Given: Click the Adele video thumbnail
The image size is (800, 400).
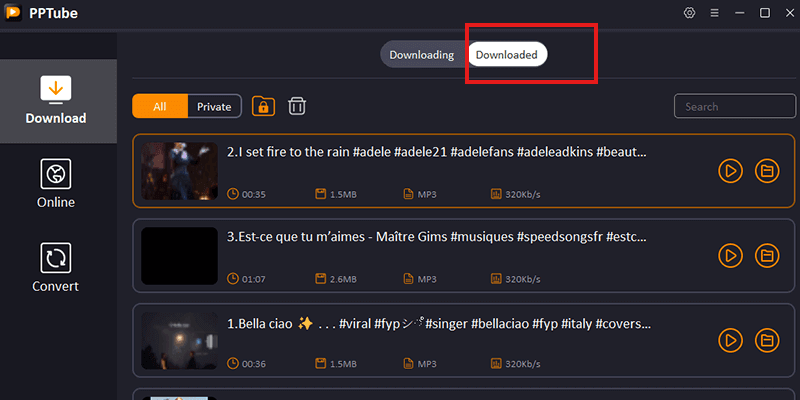Looking at the screenshot, I should click(180, 171).
